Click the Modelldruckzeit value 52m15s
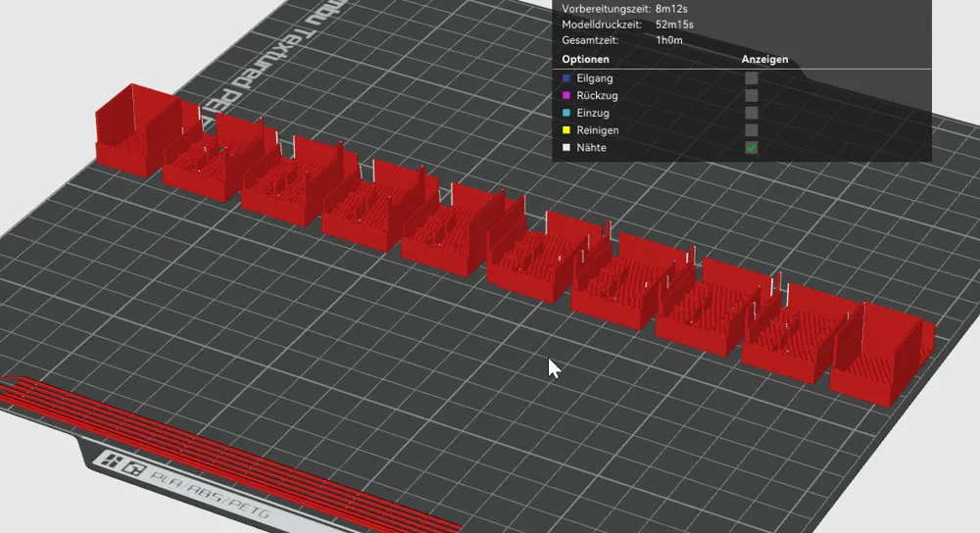 (x=674, y=25)
